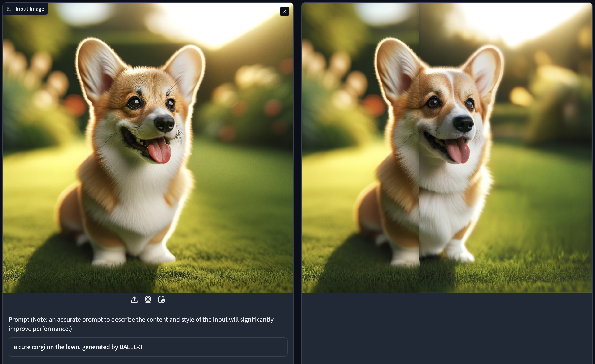The width and height of the screenshot is (595, 364).
Task: Click empty panel area below output image
Action: tap(447, 328)
